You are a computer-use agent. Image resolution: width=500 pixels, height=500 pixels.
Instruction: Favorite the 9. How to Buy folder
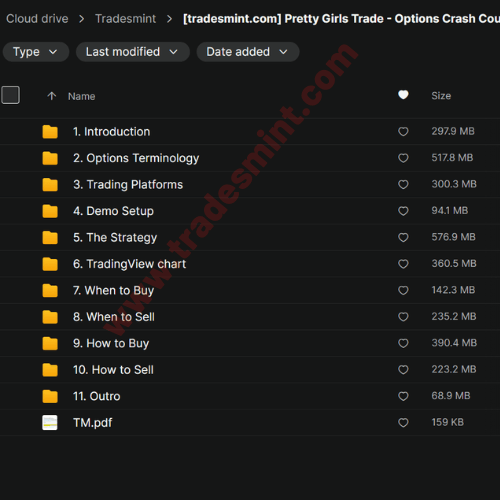[x=403, y=343]
